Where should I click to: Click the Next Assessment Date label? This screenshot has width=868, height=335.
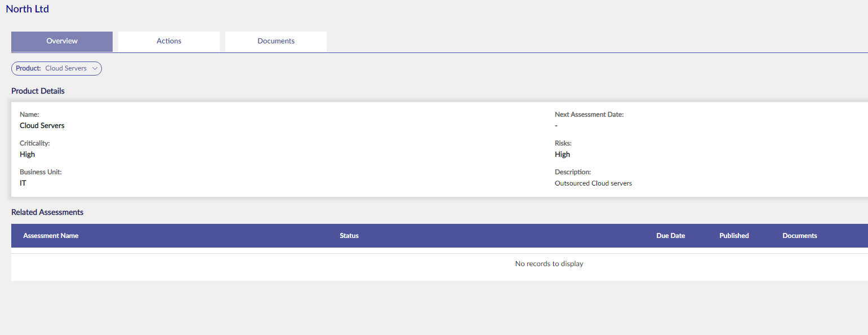point(589,114)
